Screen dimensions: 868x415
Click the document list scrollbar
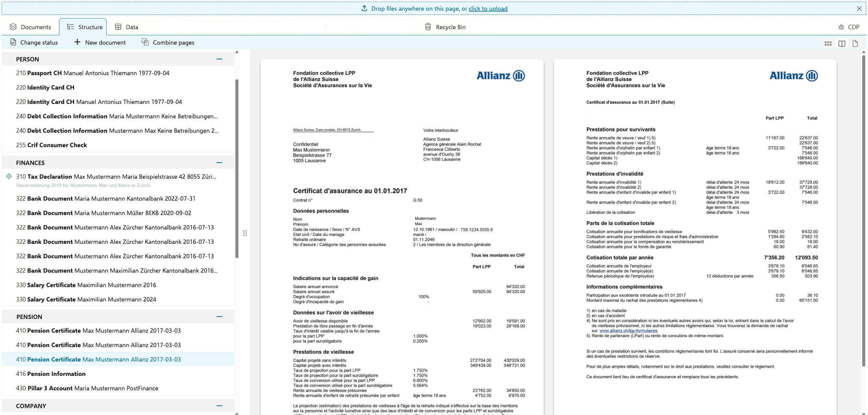(x=237, y=169)
